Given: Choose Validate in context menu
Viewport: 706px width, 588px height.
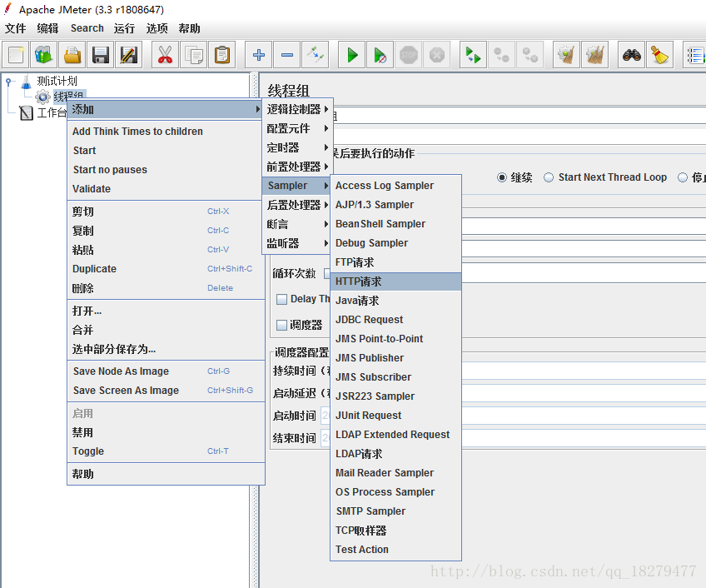Looking at the screenshot, I should click(x=166, y=189).
